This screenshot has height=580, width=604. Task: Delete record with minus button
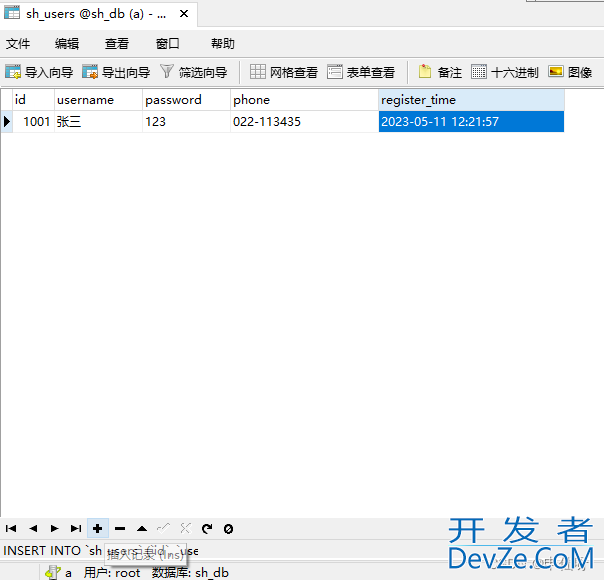pos(120,528)
